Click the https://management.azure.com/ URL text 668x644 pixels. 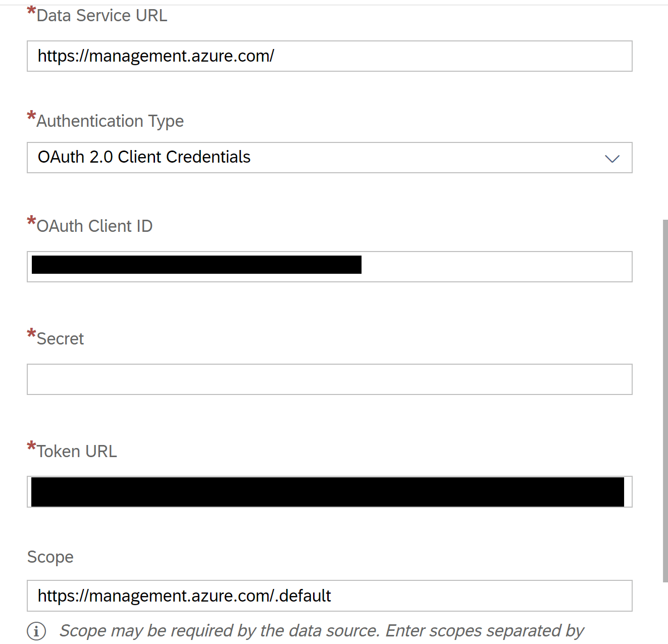point(156,56)
